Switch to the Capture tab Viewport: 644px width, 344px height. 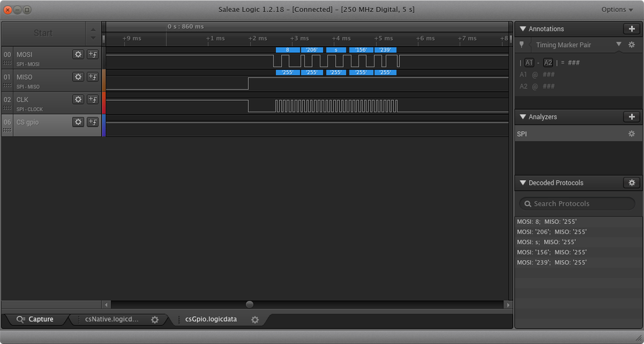[35, 319]
